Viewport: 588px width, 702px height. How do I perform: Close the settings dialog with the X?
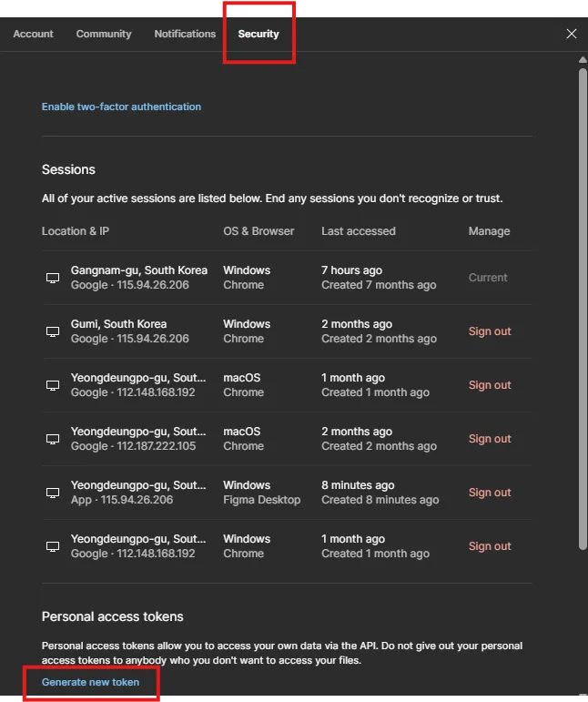coord(572,34)
